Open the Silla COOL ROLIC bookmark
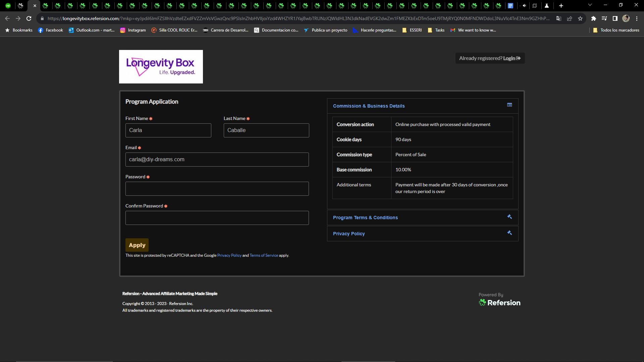The width and height of the screenshot is (644, 362). pos(174,30)
